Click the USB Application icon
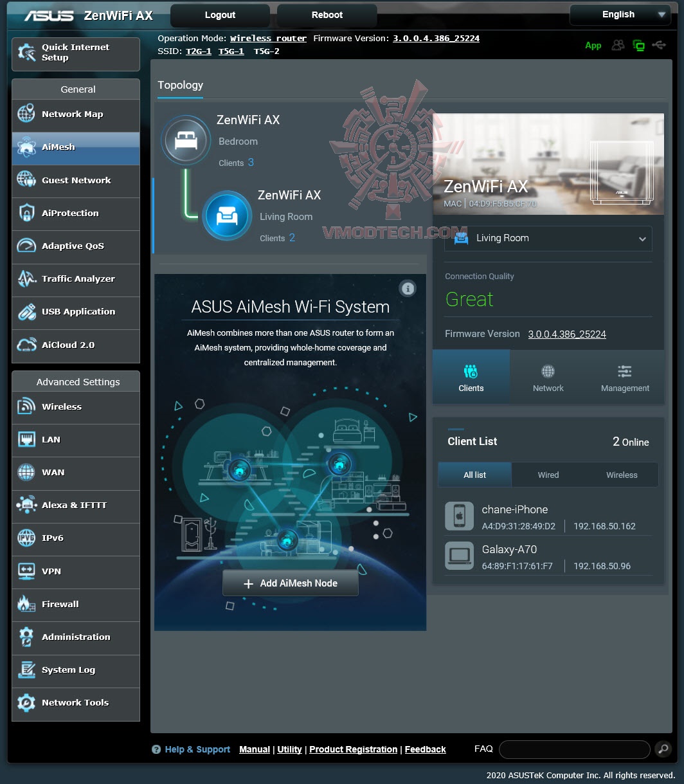 (x=26, y=312)
